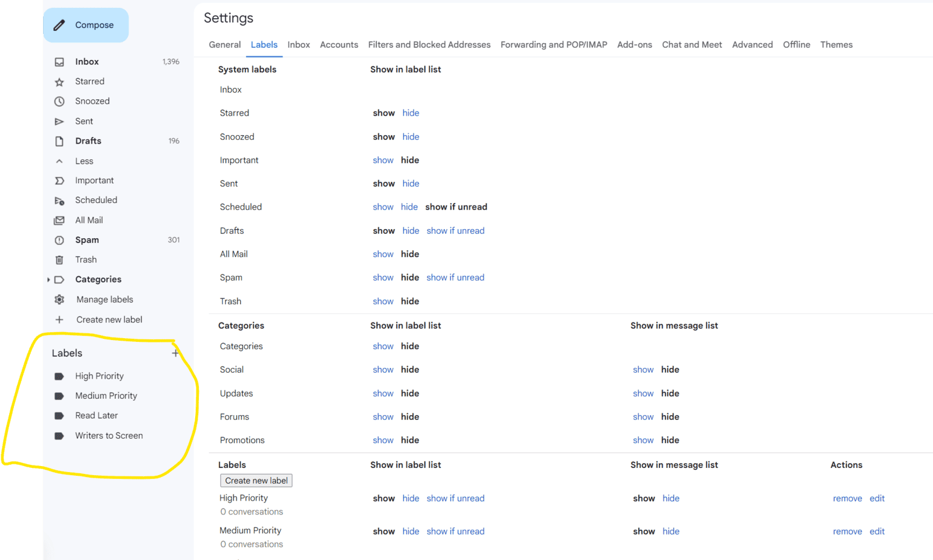This screenshot has height=560, width=933.
Task: Open Snoozed via the clock icon
Action: (58, 101)
